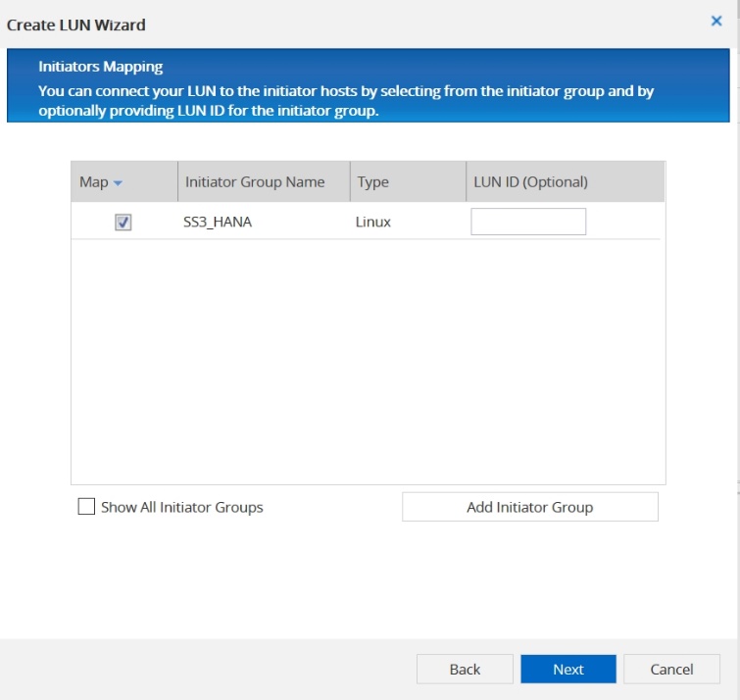This screenshot has width=740, height=700.
Task: Sort by Initiator Group Name column header
Action: 255,182
